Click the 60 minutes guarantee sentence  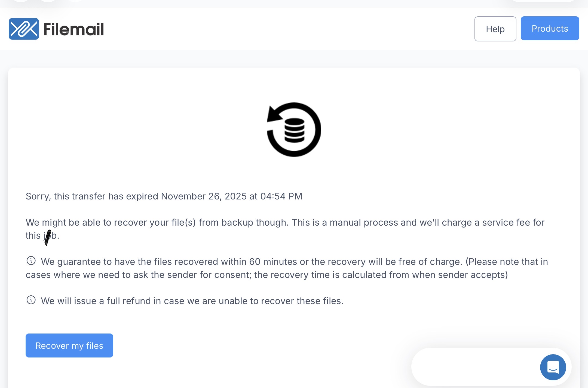tap(169, 262)
